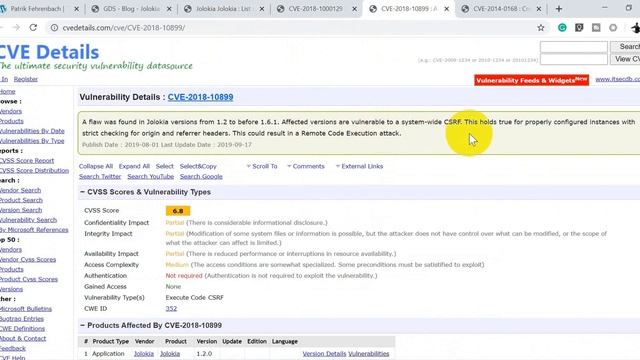The image size is (640, 360).
Task: Click the 6.8 CVSS score badge
Action: pos(178,211)
